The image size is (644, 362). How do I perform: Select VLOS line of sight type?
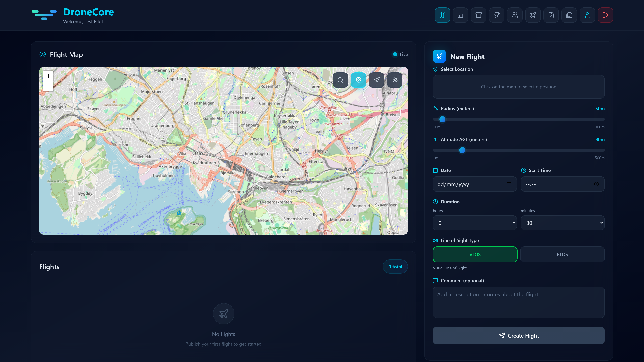tap(475, 254)
